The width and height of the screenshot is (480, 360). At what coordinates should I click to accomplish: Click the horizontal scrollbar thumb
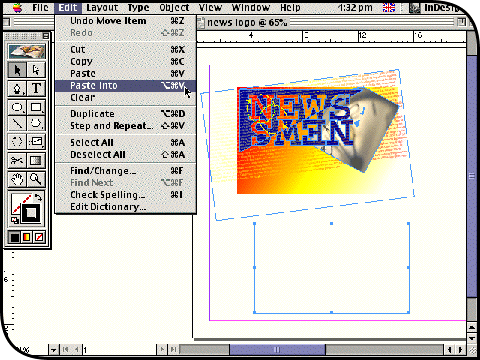(277, 350)
